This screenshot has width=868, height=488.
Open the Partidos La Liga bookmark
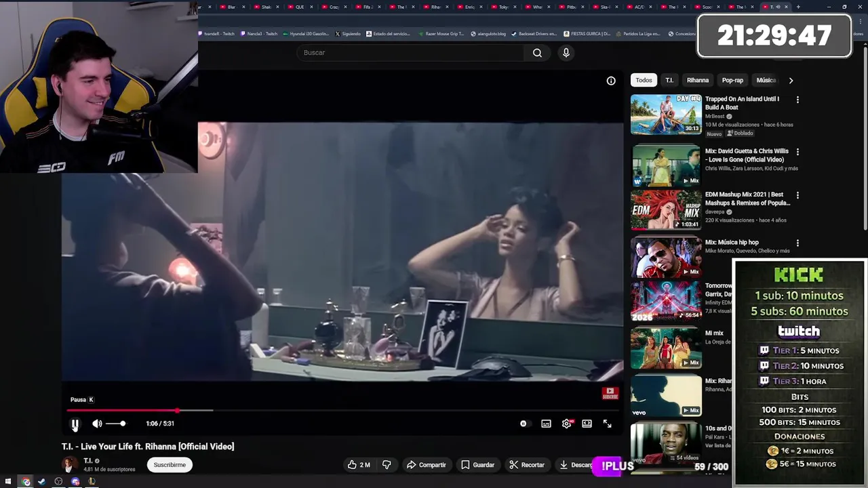[637, 34]
